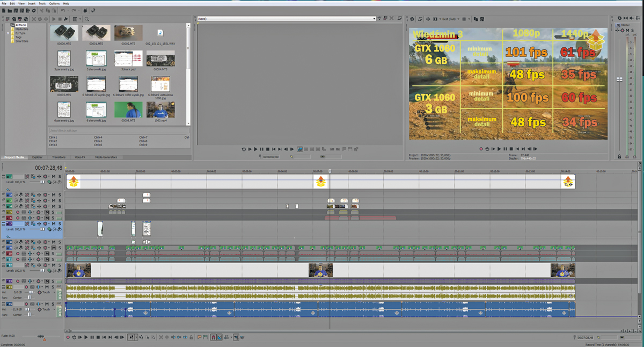Click the What's This Help icon
This screenshot has width=644, height=347.
pyautogui.click(x=93, y=10)
